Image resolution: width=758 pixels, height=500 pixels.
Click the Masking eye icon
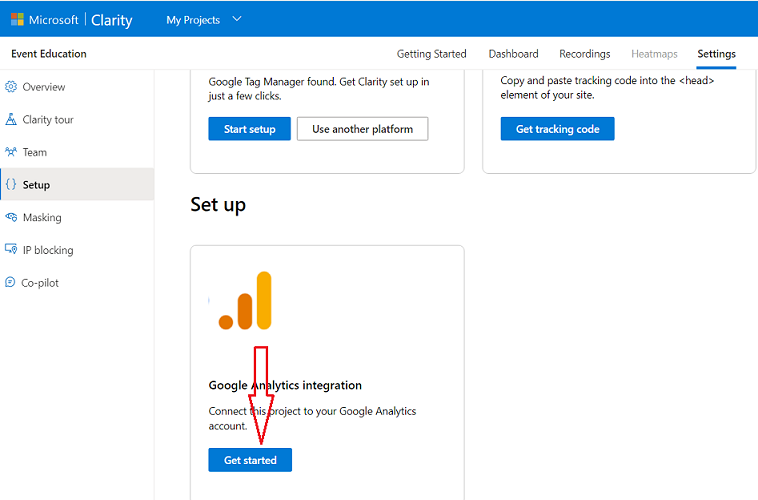(x=11, y=217)
